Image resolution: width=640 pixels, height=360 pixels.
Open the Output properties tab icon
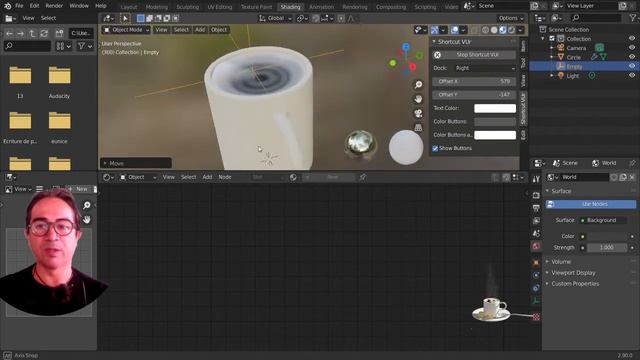click(x=536, y=208)
